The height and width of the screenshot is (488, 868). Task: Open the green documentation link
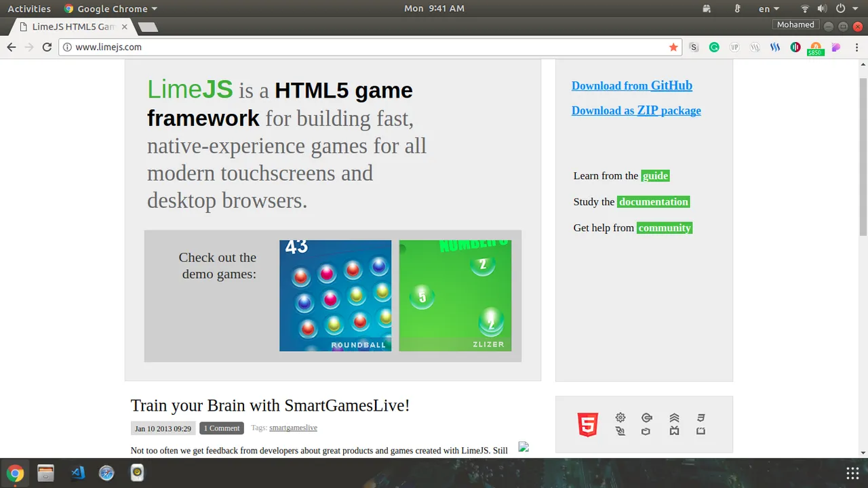(x=654, y=201)
